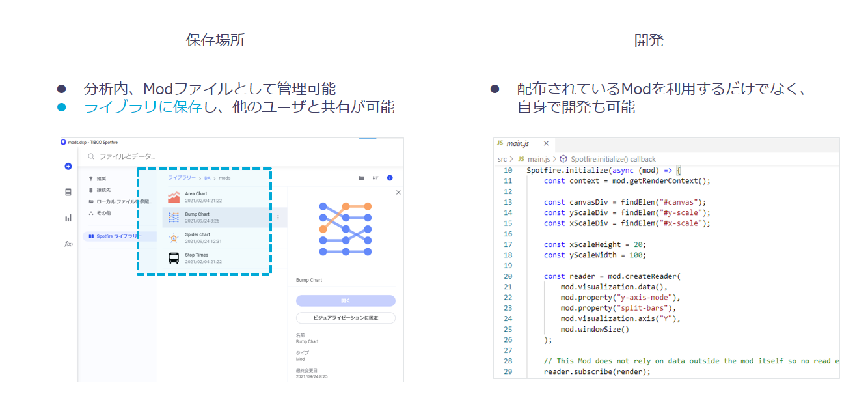
Task: Click the Spotfire logo in the window title bar
Action: 64,142
